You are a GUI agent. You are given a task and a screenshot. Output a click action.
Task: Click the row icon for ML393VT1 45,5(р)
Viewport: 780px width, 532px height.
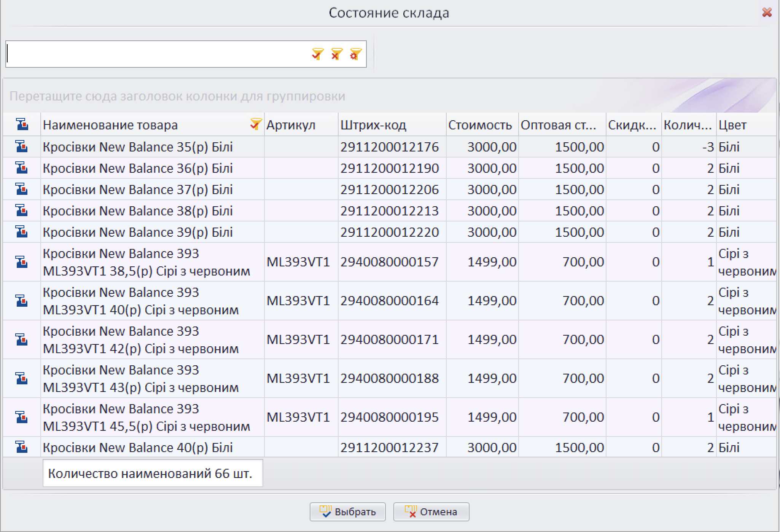22,417
